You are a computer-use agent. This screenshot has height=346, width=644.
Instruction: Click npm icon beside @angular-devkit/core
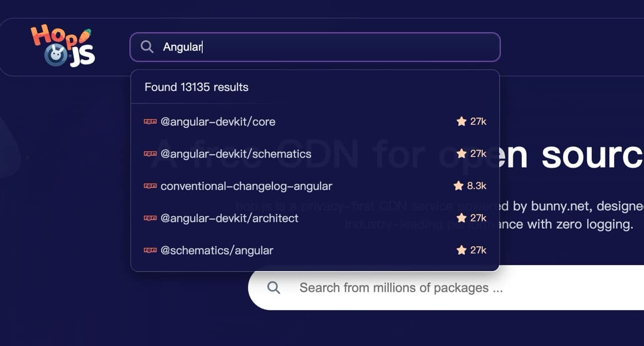[x=150, y=122]
